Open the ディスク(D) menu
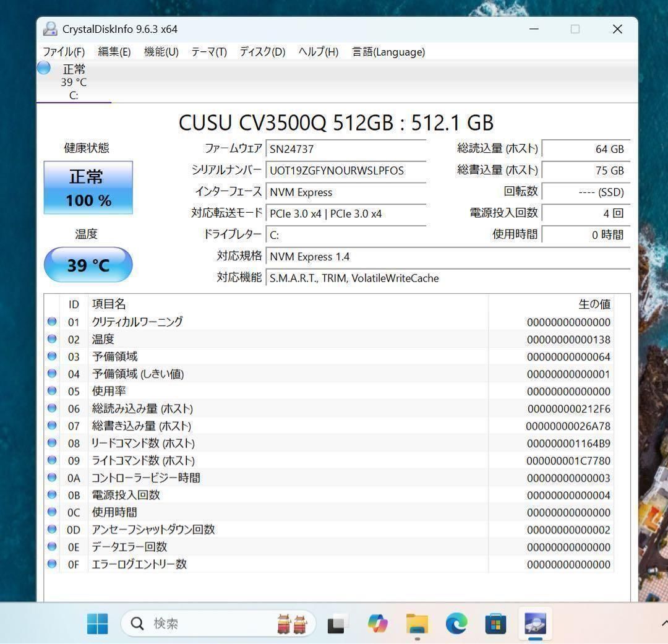This screenshot has width=668, height=644. pos(262,52)
